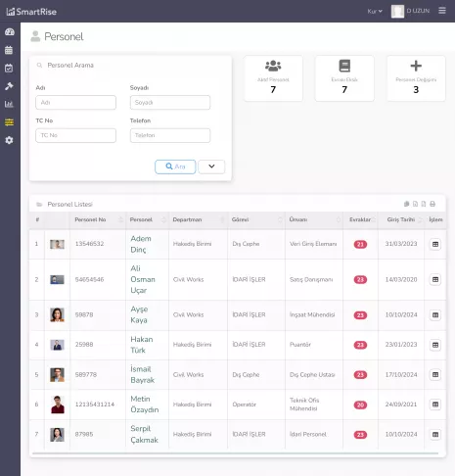Open action button for Ayşe Kaya row

(x=435, y=315)
